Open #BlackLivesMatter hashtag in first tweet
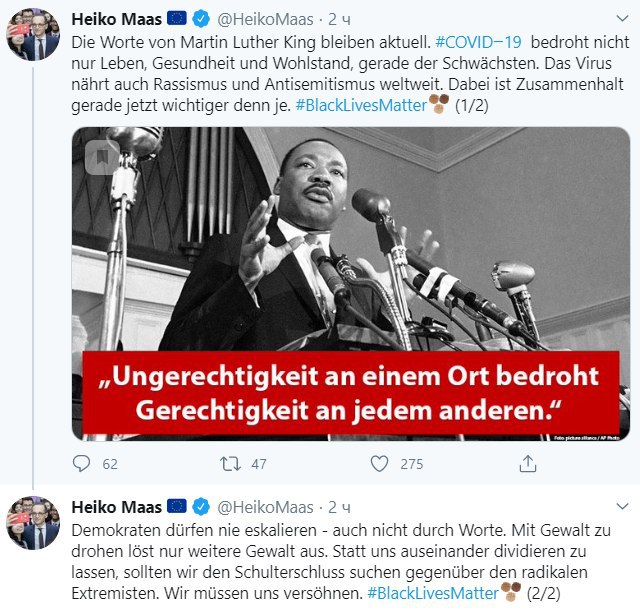640x611 pixels. [361, 105]
